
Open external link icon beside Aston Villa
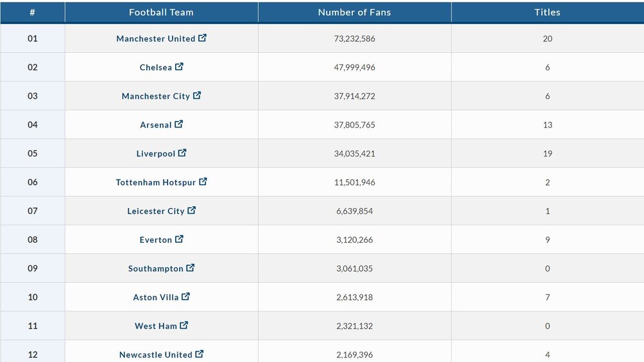pos(185,297)
